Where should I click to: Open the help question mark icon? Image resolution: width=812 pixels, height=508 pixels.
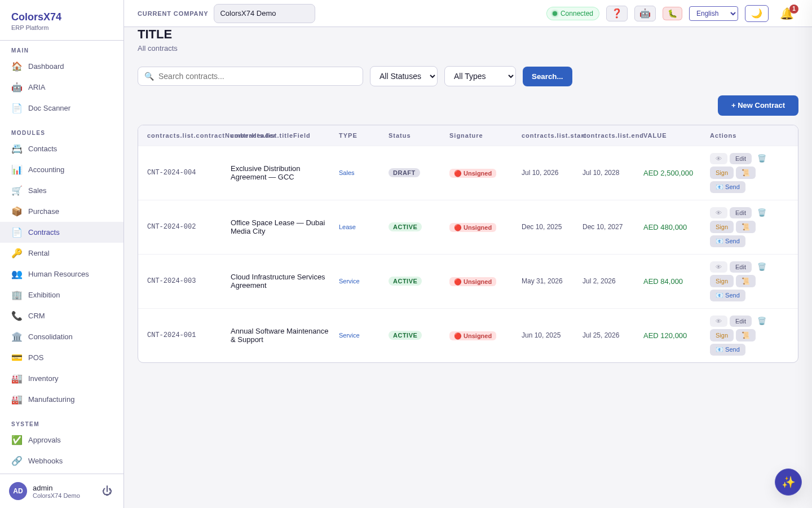tap(617, 14)
